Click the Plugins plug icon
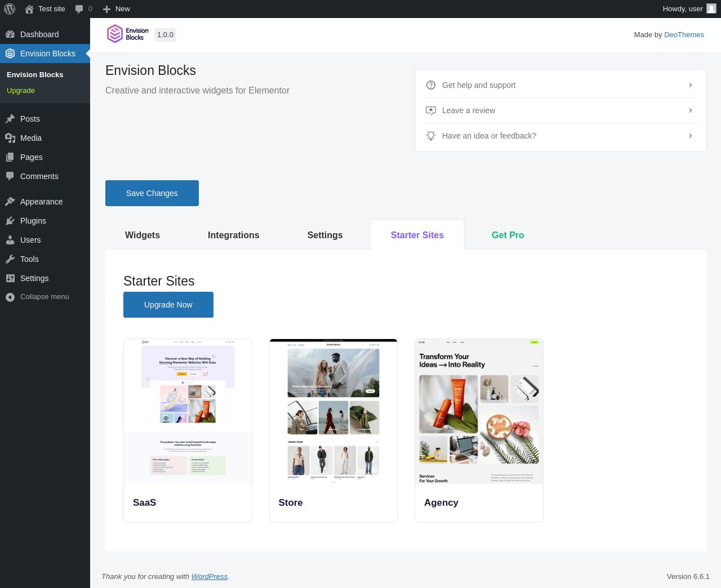721x588 pixels. click(x=10, y=221)
